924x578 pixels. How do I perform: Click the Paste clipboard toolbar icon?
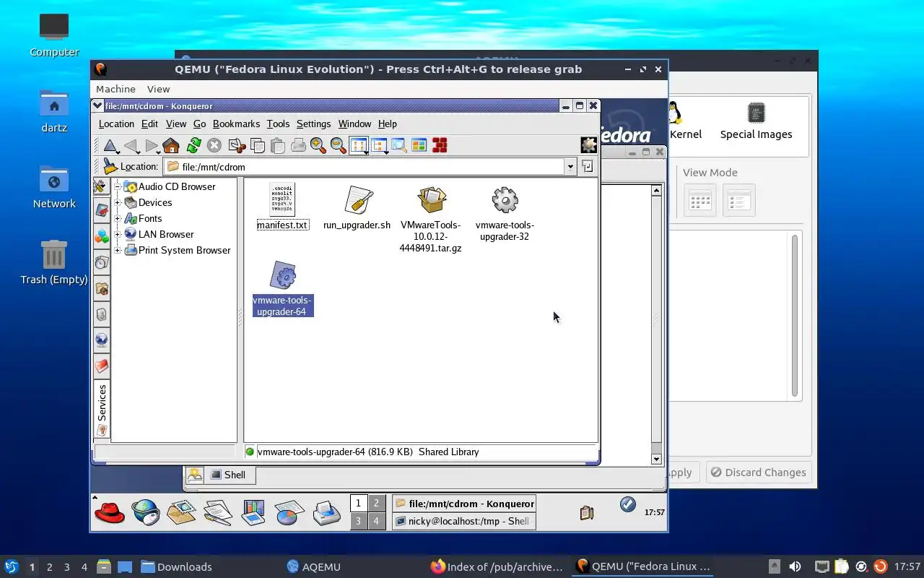[x=278, y=146]
